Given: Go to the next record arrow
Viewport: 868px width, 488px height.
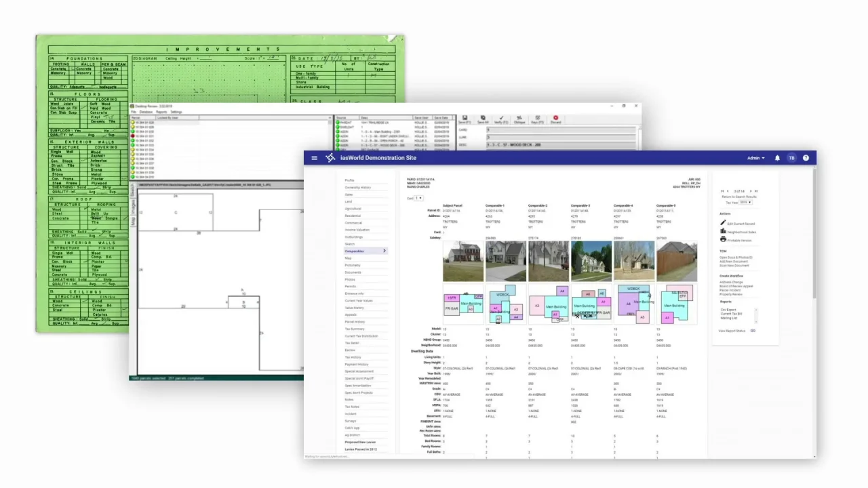Looking at the screenshot, I should click(x=750, y=191).
